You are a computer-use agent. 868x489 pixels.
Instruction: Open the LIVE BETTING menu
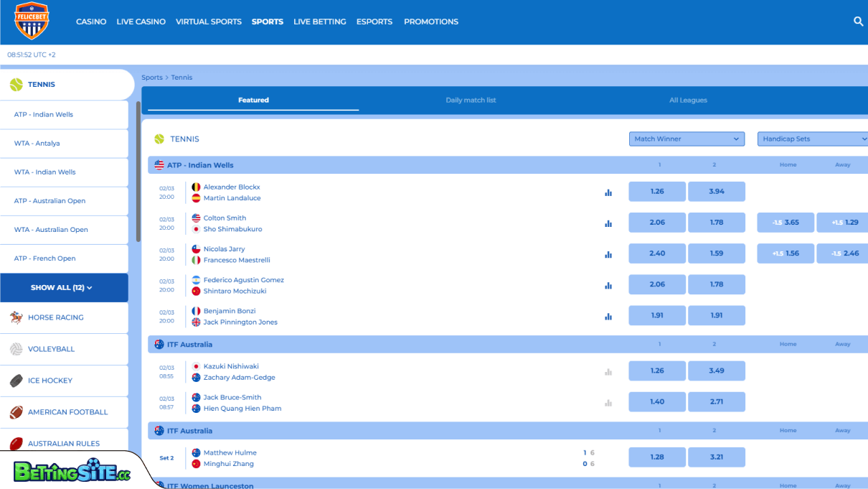click(x=320, y=22)
